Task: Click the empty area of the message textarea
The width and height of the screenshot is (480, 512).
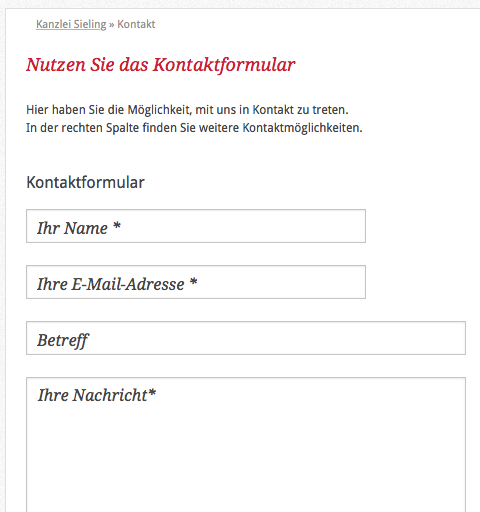Action: [x=246, y=460]
